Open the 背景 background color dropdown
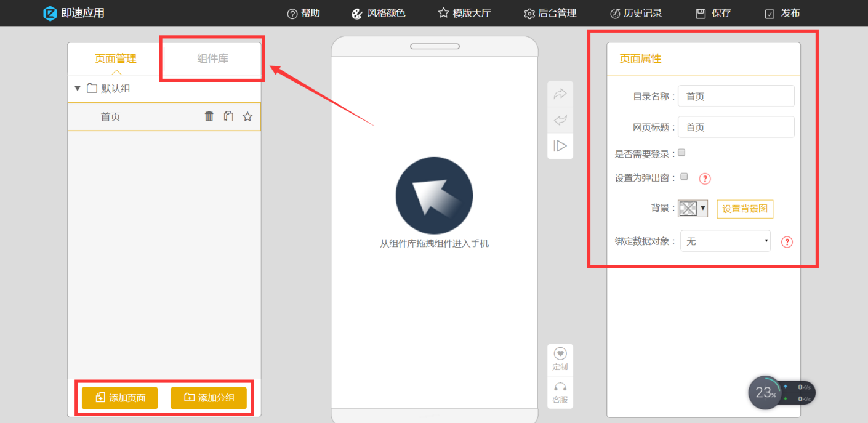 click(x=693, y=208)
